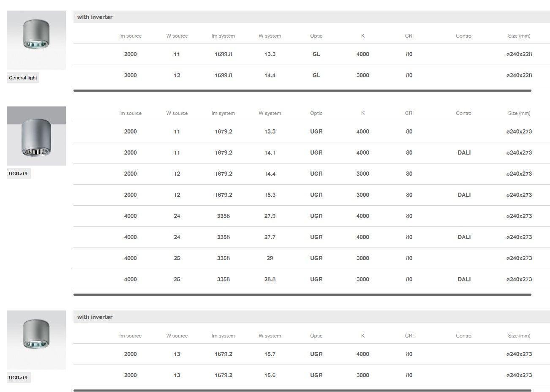Click the DALI control in the 15.3 W system row
Image resolution: width=550 pixels, height=392 pixels.
464,195
